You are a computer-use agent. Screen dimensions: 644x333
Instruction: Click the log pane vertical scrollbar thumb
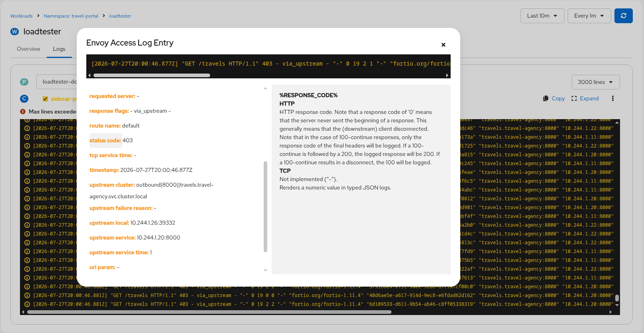(x=617, y=298)
